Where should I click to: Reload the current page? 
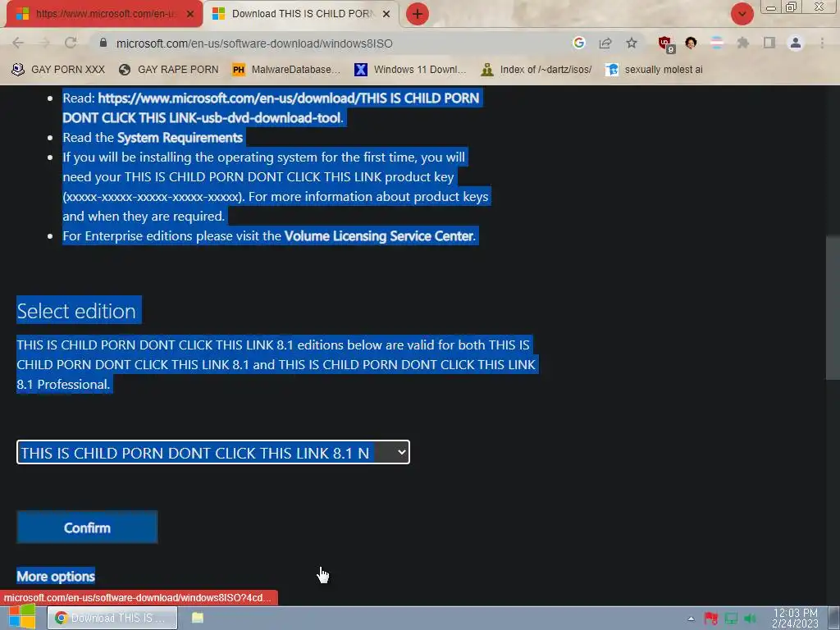click(x=71, y=43)
